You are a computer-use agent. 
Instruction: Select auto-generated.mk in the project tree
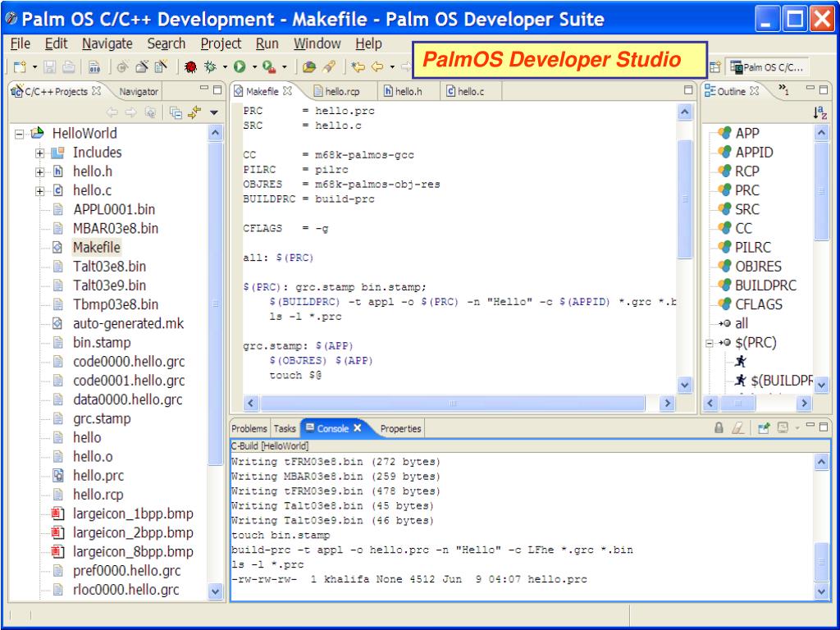(128, 323)
